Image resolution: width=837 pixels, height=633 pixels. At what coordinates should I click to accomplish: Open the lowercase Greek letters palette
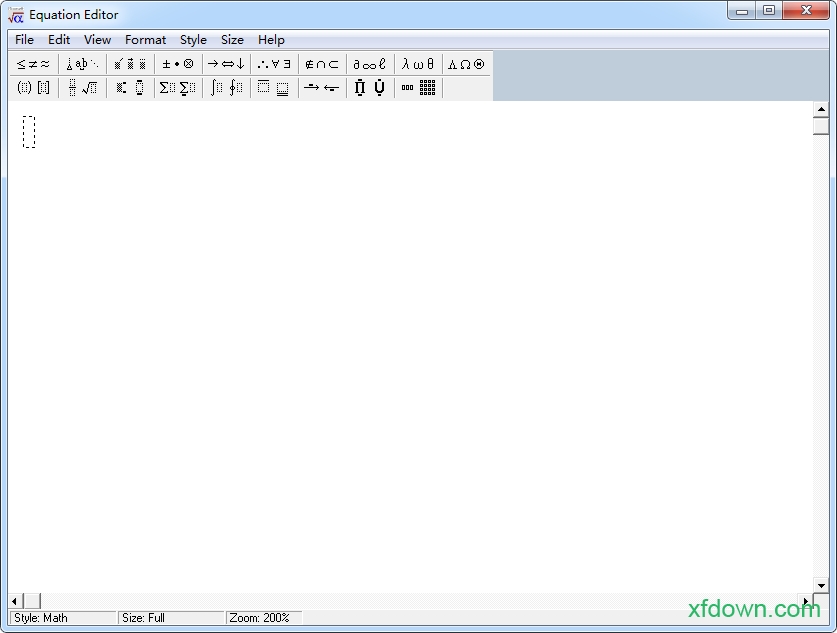pos(418,64)
